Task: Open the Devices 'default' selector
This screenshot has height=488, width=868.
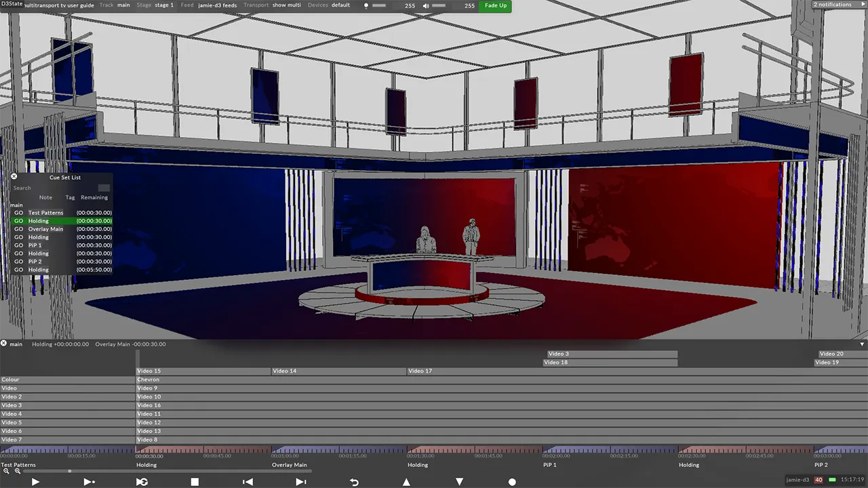Action: (340, 5)
